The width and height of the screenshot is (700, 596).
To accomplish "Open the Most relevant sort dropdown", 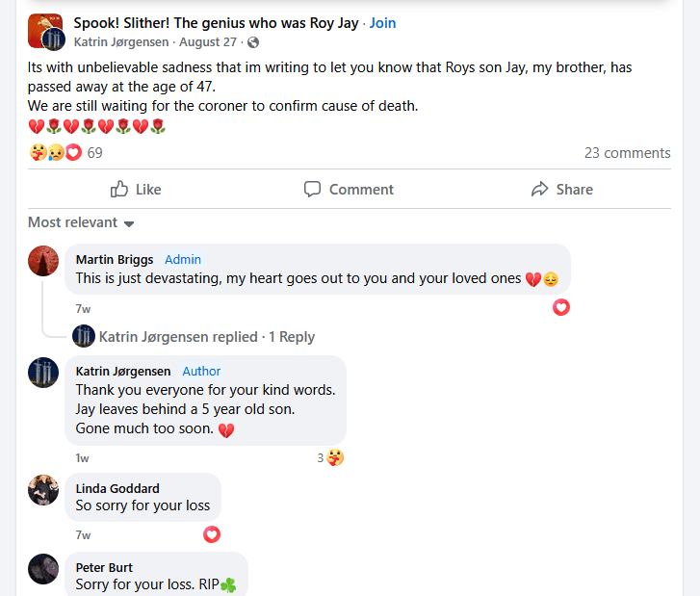I will pyautogui.click(x=81, y=222).
